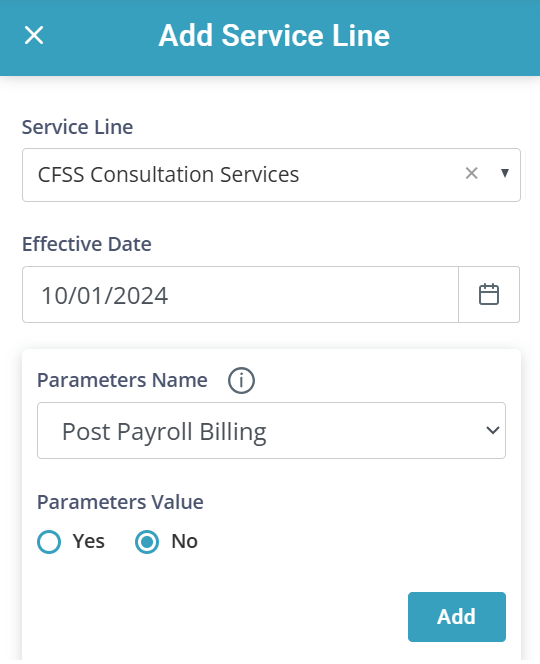Click the Parameters Value label

120,502
